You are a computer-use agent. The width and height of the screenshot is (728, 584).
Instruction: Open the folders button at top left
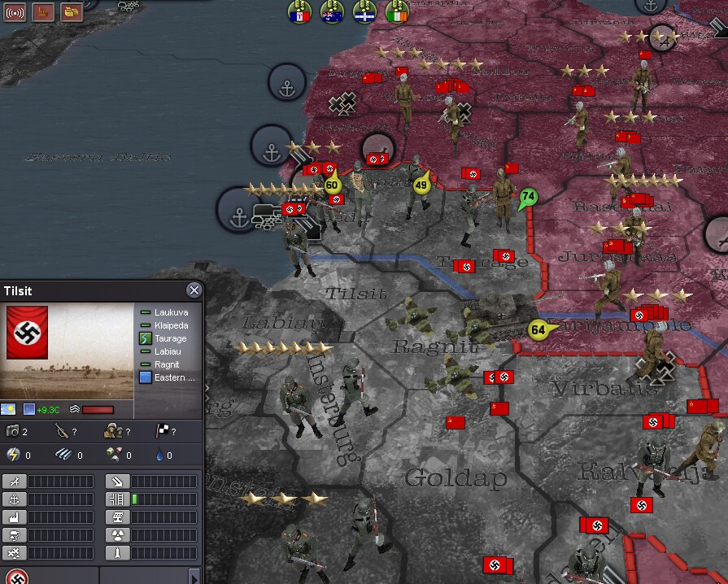[x=72, y=12]
